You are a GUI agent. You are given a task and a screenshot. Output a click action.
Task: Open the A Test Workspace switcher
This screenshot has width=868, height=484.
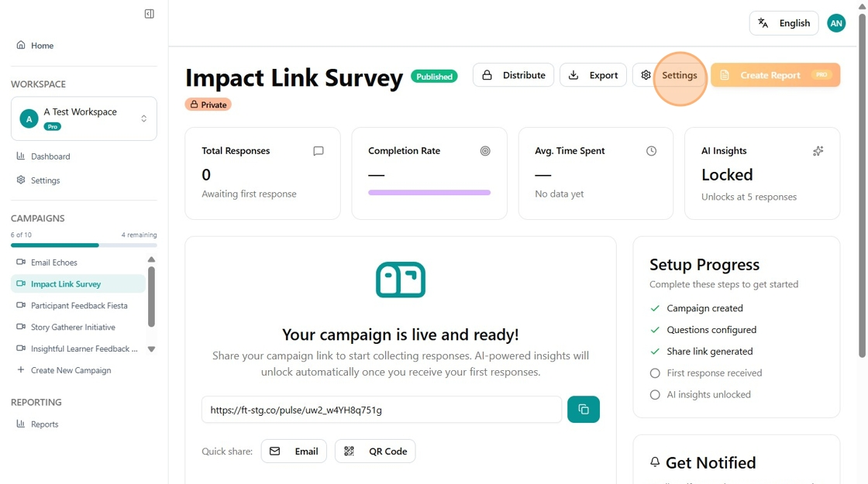(x=84, y=118)
